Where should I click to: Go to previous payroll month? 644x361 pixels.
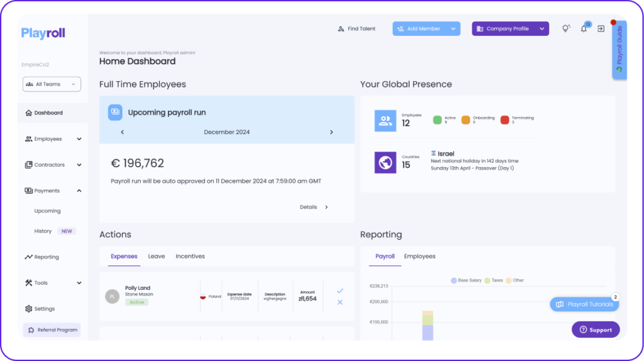pos(123,132)
